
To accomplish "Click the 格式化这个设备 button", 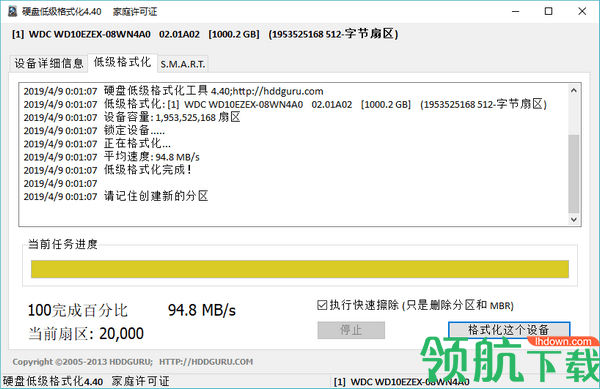I will click(x=509, y=330).
